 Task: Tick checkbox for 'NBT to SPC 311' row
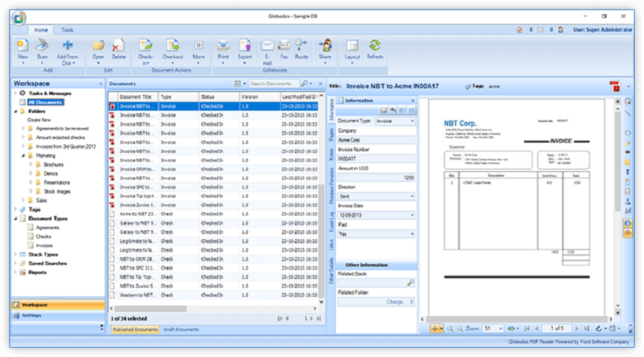pyautogui.click(x=112, y=268)
